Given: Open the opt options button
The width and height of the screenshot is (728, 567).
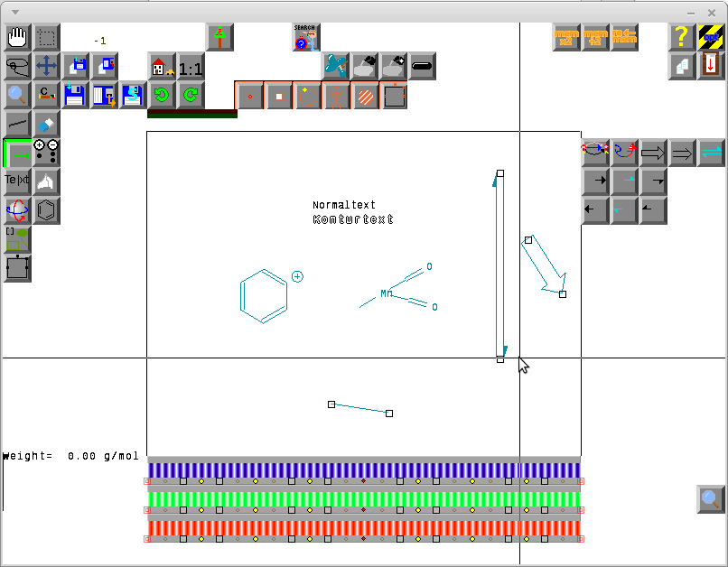Looking at the screenshot, I should pyautogui.click(x=711, y=38).
